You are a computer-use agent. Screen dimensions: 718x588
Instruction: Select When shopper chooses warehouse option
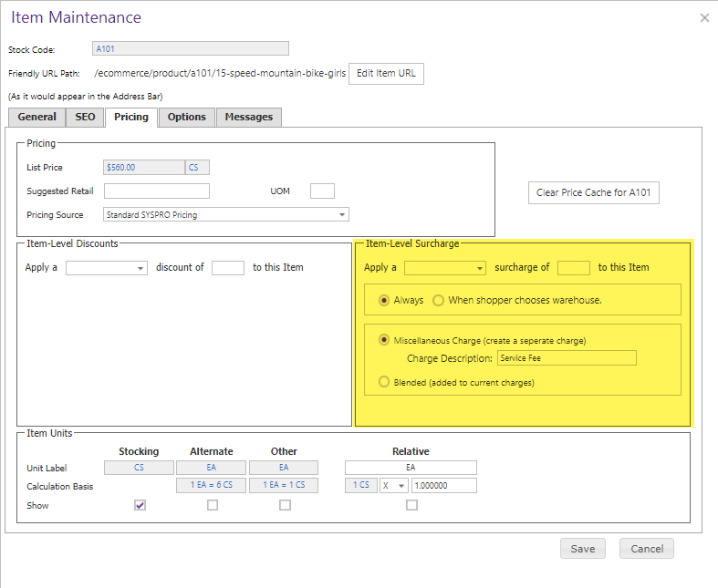[x=438, y=300]
